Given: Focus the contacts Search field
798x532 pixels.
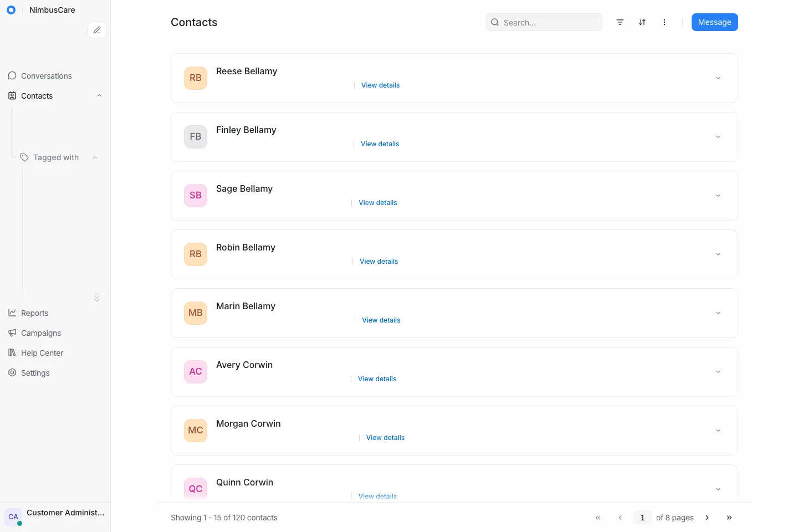Looking at the screenshot, I should [x=544, y=22].
